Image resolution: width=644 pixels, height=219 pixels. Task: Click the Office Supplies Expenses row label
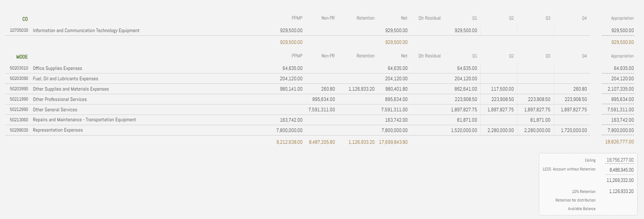57,68
